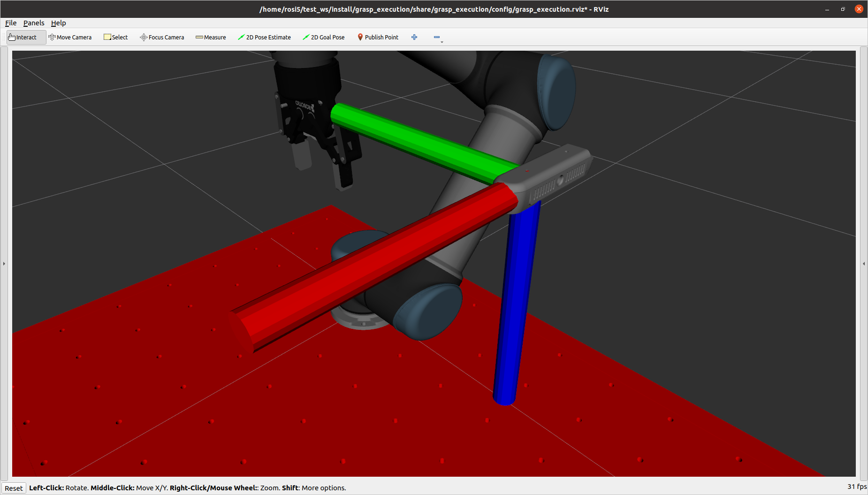Select the 2D Pose Estimate tool
Viewport: 868px width, 495px height.
pyautogui.click(x=264, y=38)
